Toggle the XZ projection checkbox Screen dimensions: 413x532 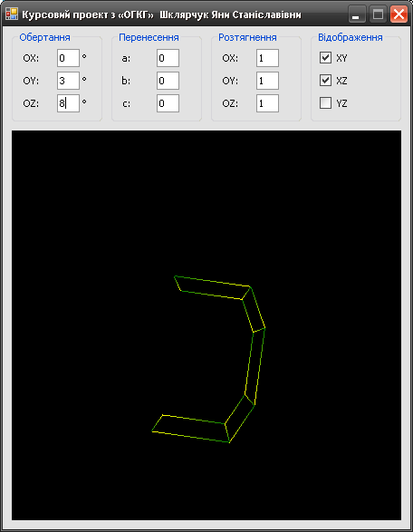pos(325,81)
